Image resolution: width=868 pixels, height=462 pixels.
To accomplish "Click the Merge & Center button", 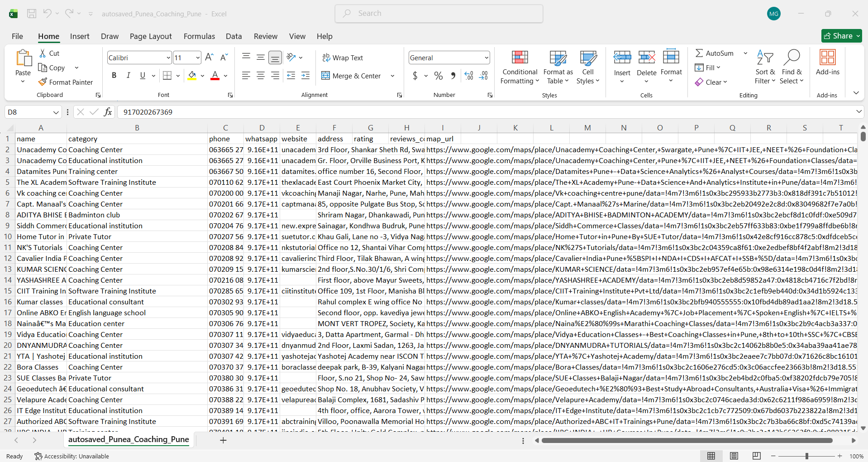I will tap(351, 76).
